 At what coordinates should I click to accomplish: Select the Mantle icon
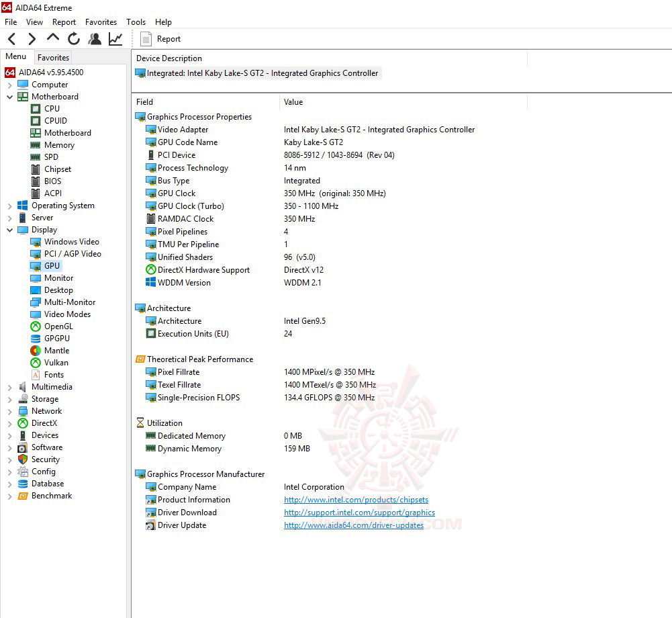tap(36, 351)
